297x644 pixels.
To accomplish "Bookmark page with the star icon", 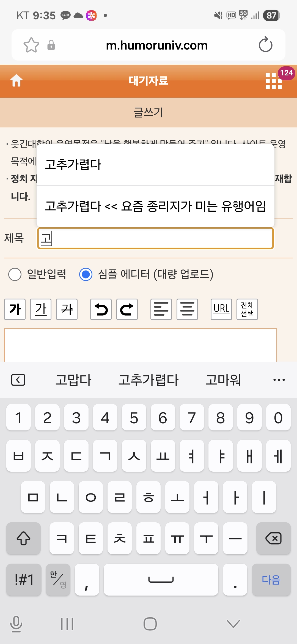I will pyautogui.click(x=31, y=45).
